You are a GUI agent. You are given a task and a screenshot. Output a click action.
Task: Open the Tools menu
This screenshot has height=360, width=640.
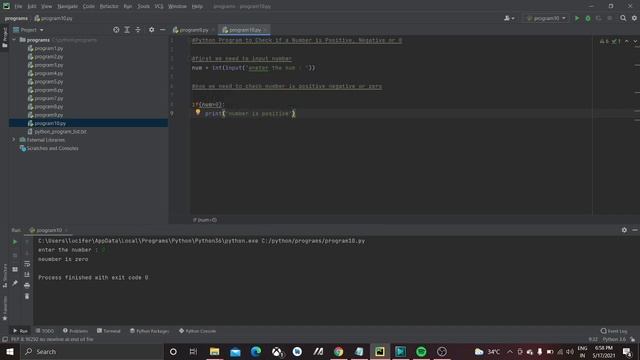coord(143,6)
